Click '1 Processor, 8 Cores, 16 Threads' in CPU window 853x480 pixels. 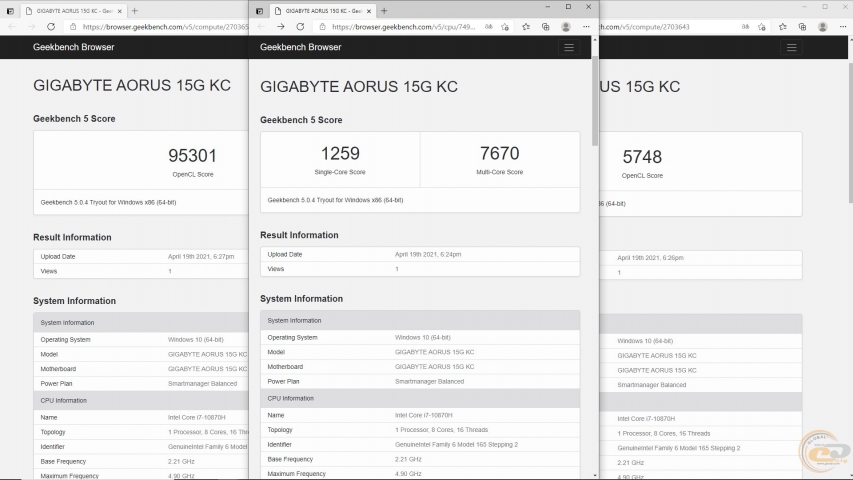[x=441, y=430]
